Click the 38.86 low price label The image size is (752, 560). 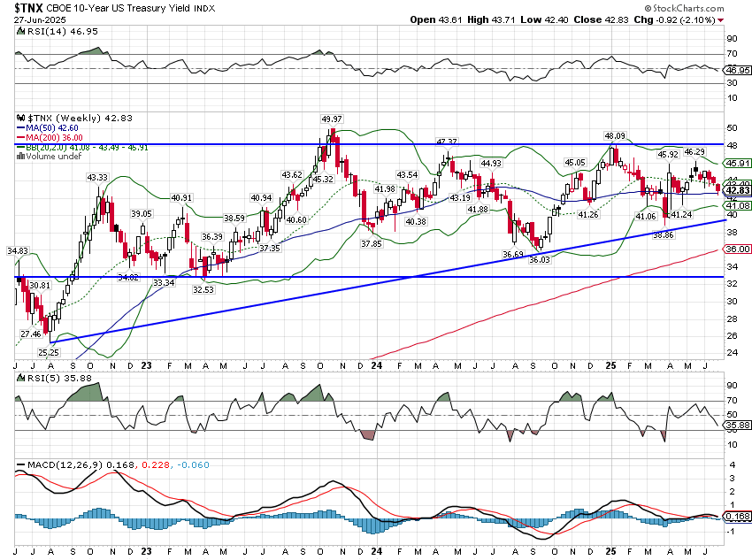[x=664, y=235]
